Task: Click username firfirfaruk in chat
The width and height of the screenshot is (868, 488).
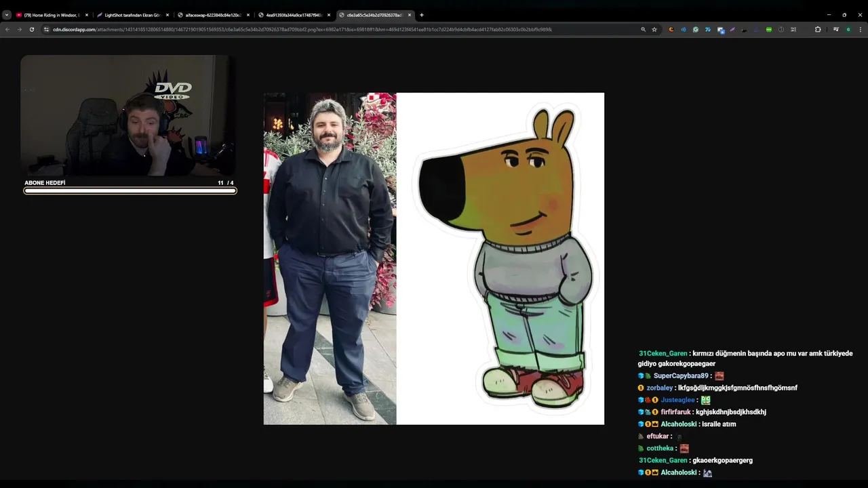Action: click(x=675, y=412)
